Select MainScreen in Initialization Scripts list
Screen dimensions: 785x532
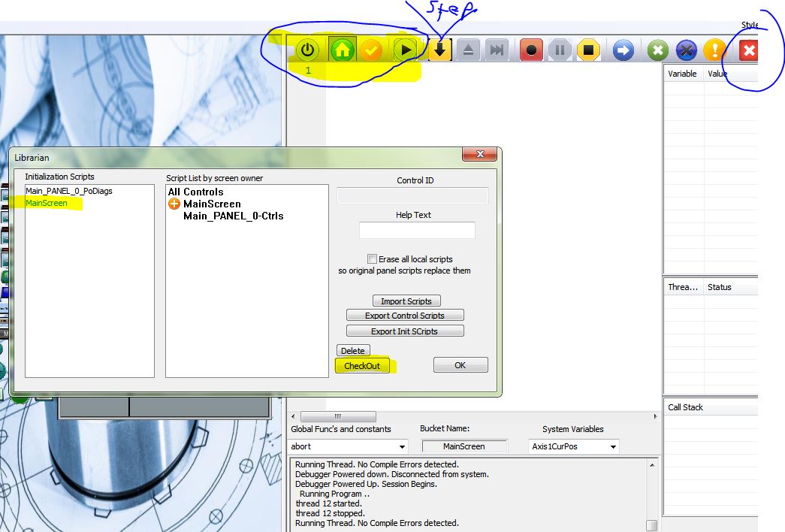point(47,203)
